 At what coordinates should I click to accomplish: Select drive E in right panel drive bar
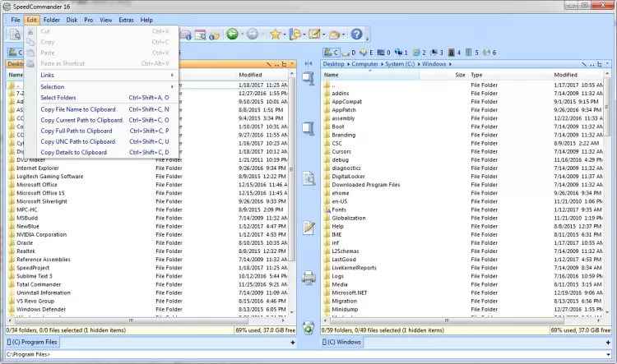[x=366, y=53]
